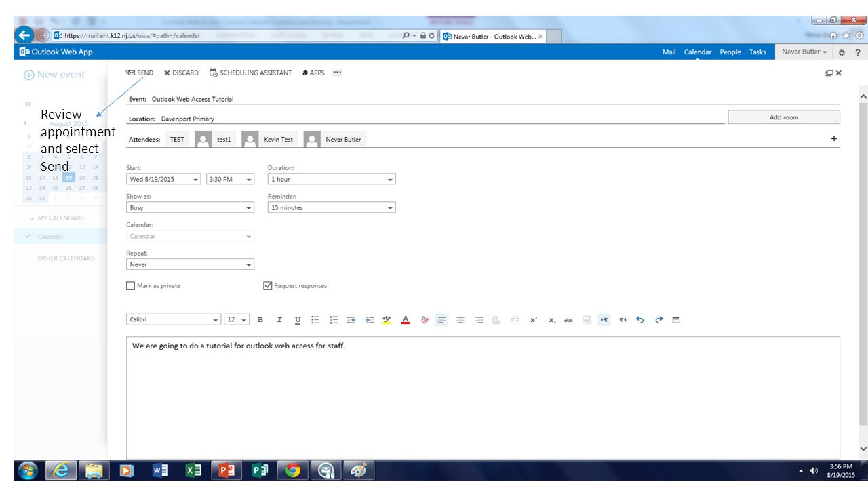Send the meeting invitation
This screenshot has height=488, width=868.
point(140,73)
